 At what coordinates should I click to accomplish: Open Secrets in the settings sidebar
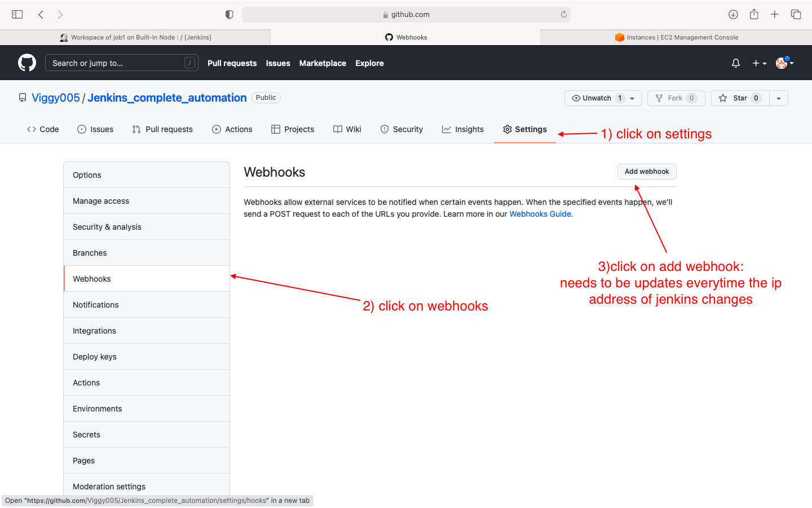click(x=147, y=435)
